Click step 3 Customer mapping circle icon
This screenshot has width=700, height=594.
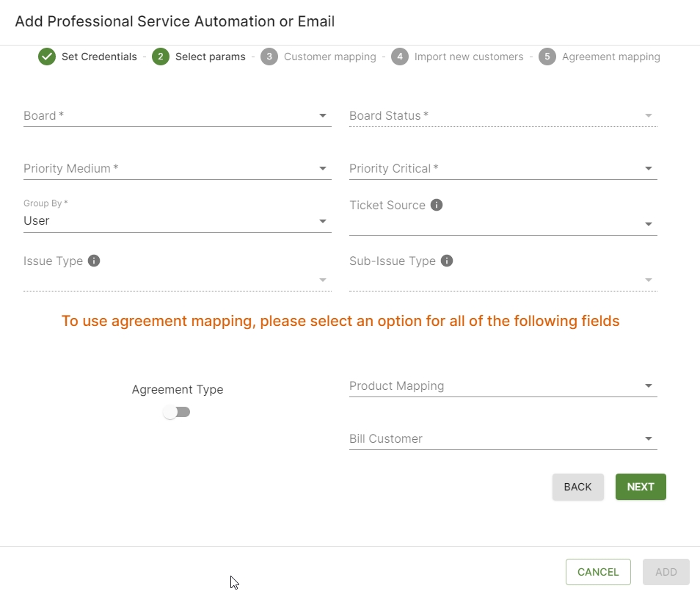click(269, 57)
